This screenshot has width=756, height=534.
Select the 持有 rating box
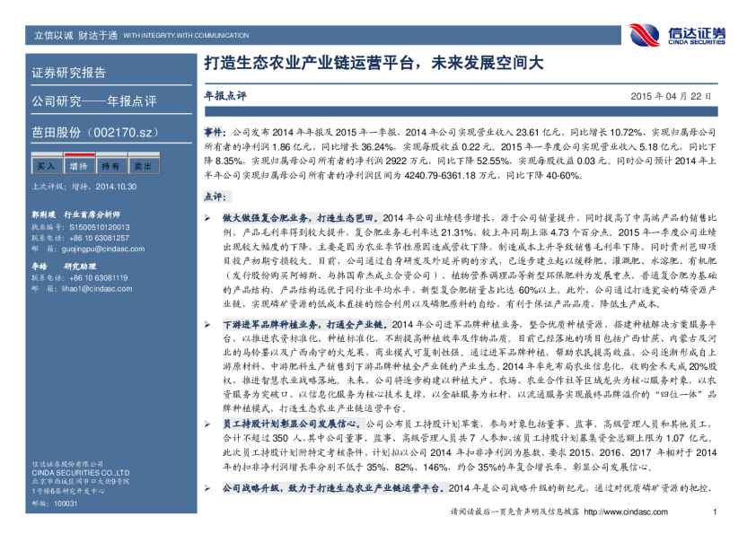coord(110,166)
